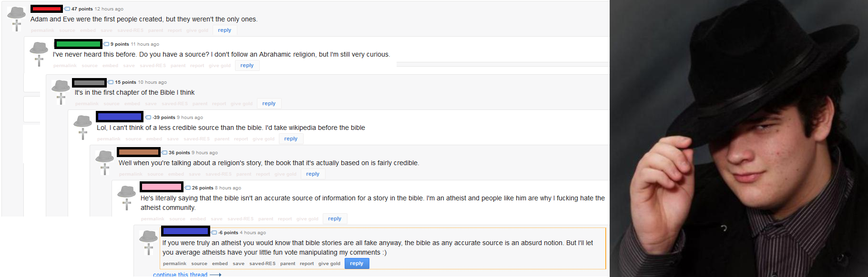This screenshot has width=868, height=277.
Task: Click the '36 points' score text
Action: point(179,153)
